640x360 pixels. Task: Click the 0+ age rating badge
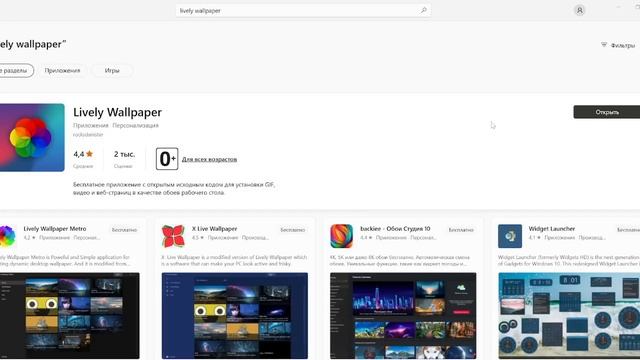click(167, 159)
